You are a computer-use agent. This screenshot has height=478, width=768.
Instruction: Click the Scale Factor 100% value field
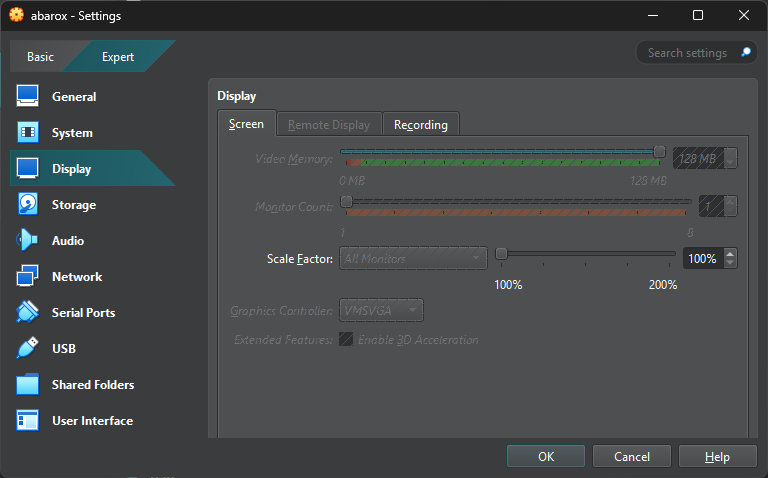pyautogui.click(x=704, y=258)
